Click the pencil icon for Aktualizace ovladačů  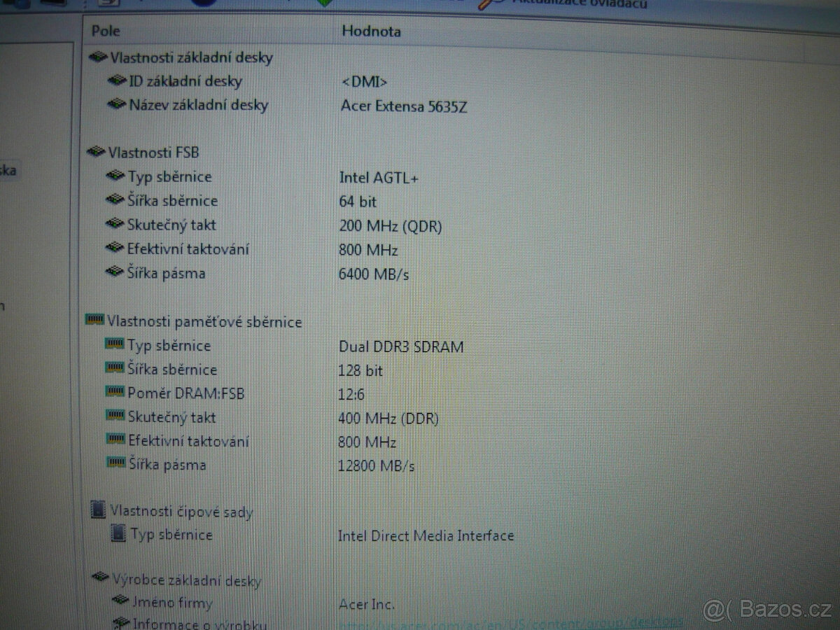489,4
